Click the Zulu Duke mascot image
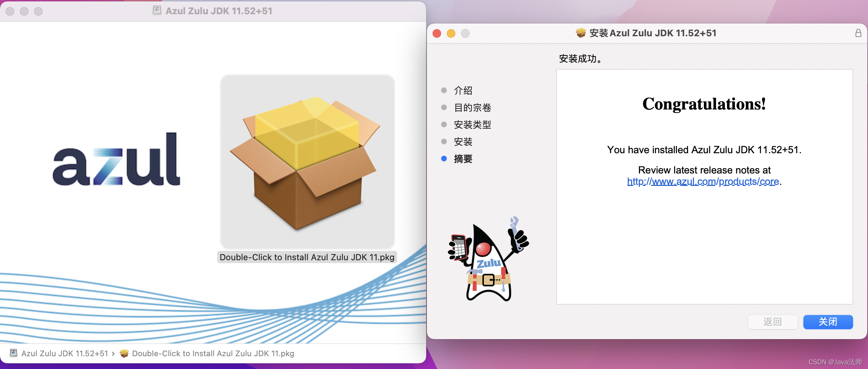Screen dimensions: 868x369 pos(489,259)
